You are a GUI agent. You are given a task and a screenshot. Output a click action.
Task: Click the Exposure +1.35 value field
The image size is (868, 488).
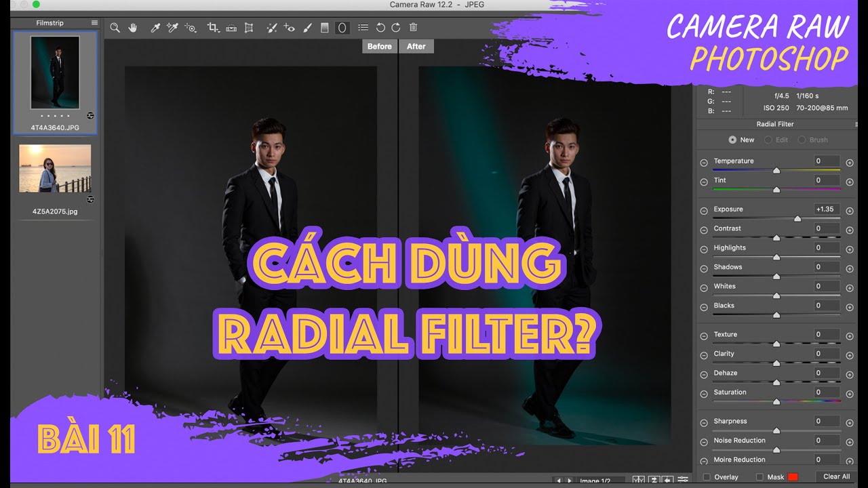point(827,209)
